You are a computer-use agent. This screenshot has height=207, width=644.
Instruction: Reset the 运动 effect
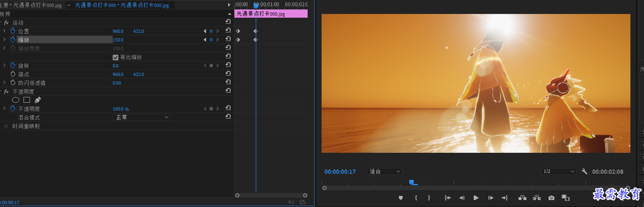(x=228, y=22)
